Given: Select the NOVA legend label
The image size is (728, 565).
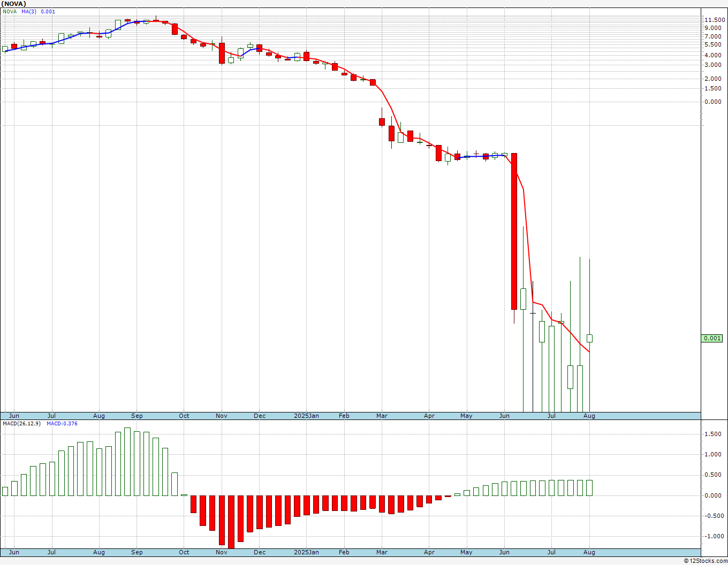Looking at the screenshot, I should [x=10, y=12].
